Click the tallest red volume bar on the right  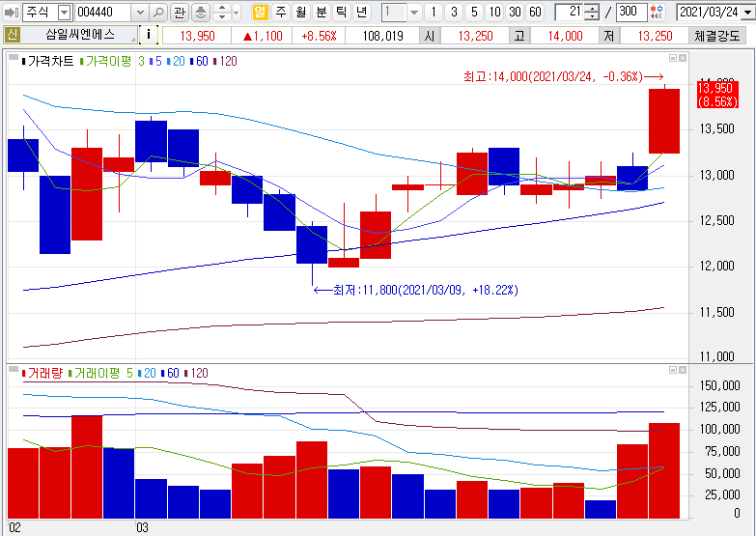tap(664, 471)
